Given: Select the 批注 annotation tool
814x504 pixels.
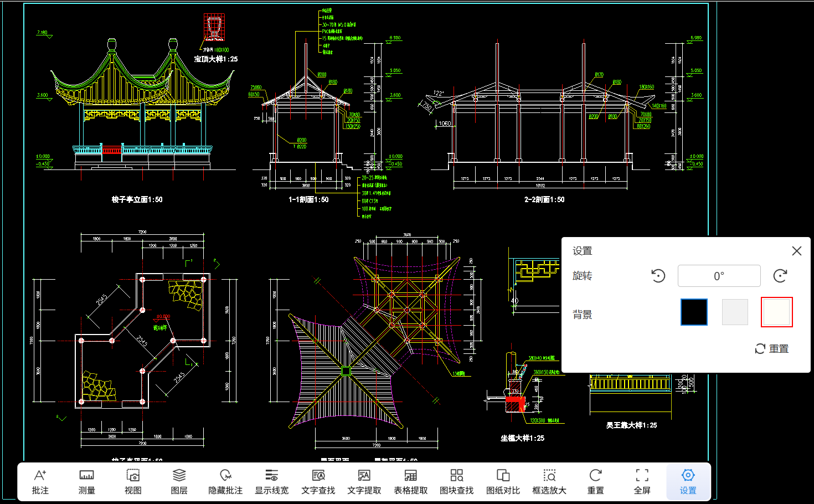Looking at the screenshot, I should tap(40, 482).
